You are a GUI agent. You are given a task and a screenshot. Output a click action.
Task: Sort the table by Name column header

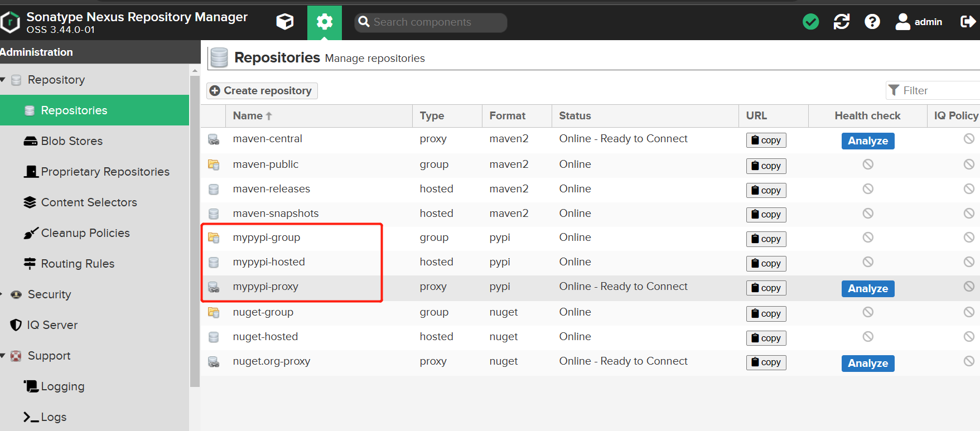[248, 116]
